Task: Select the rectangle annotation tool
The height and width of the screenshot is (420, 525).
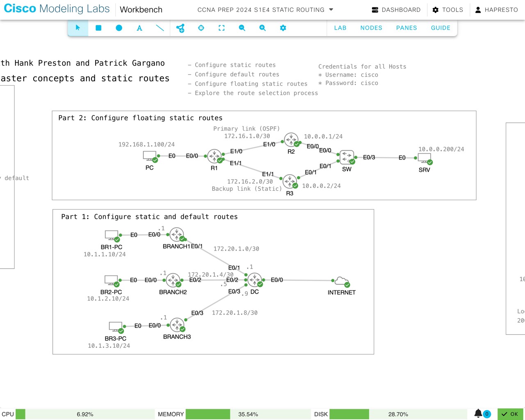Action: click(x=98, y=28)
